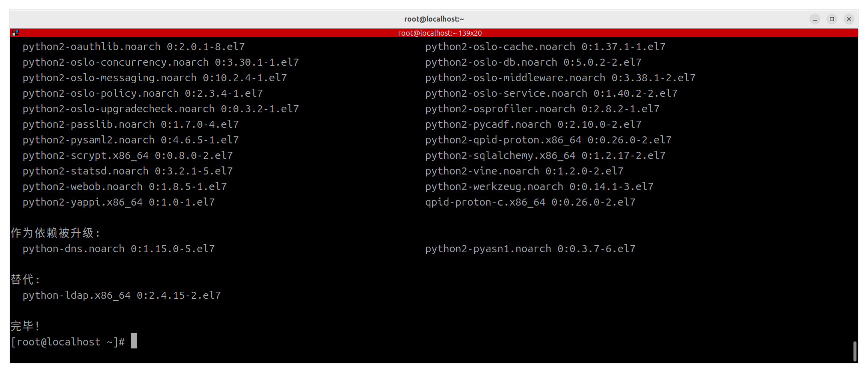Click python2-werkzeug.noarch 0:0.14.1-3.el7 line
This screenshot has width=868, height=373.
tap(539, 186)
